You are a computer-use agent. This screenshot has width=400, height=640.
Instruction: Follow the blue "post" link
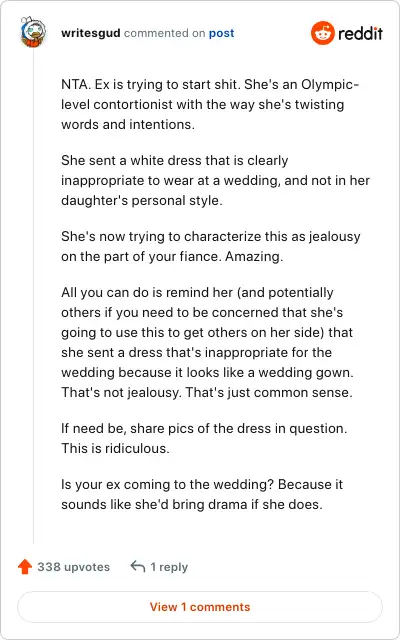tap(221, 33)
